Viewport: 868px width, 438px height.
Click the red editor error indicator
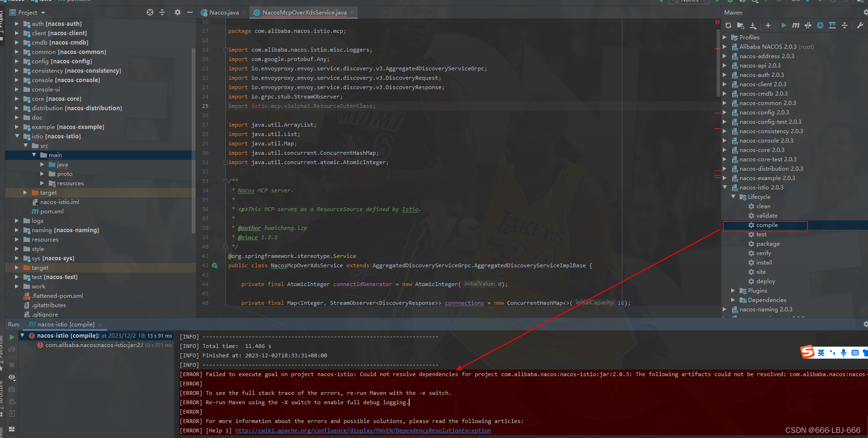tap(717, 22)
